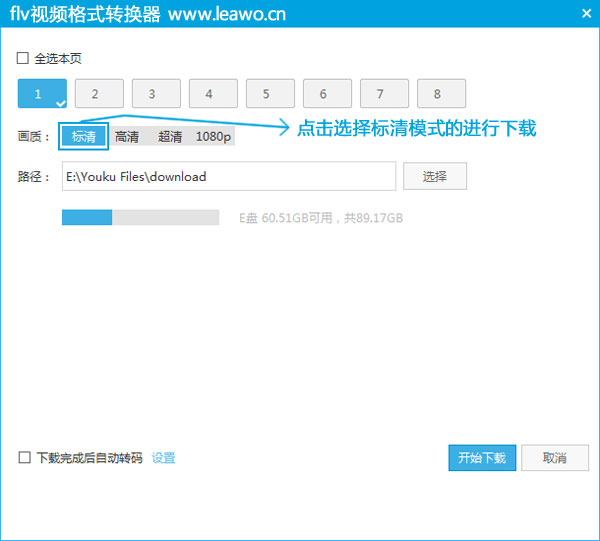Click the E disk space usage bar
The width and height of the screenshot is (600, 541).
tap(140, 217)
